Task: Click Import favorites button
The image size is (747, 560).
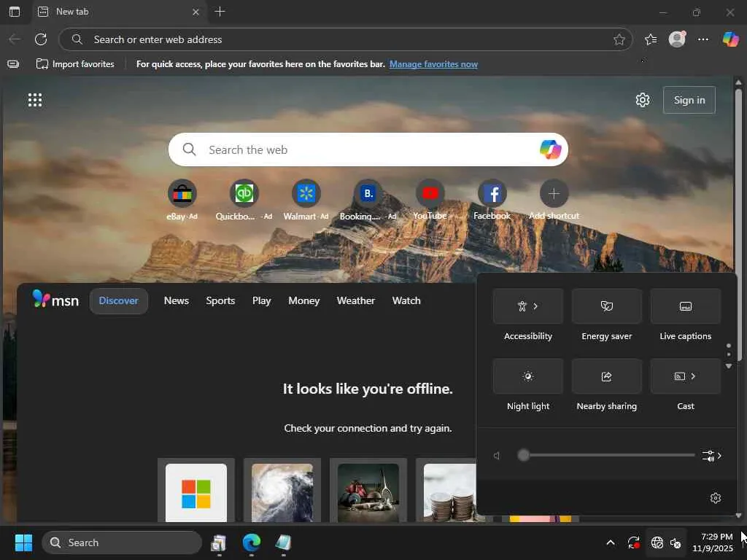Action: [x=75, y=64]
